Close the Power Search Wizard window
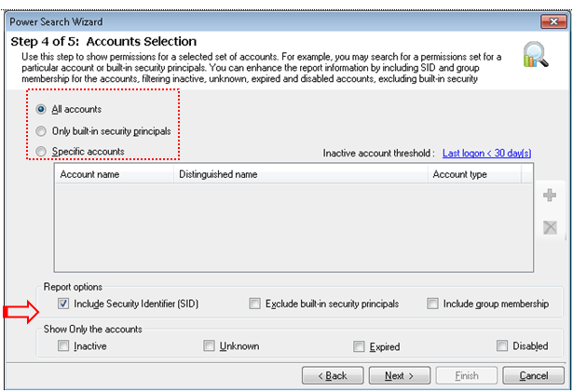Image resolution: width=573 pixels, height=392 pixels. tap(553, 21)
